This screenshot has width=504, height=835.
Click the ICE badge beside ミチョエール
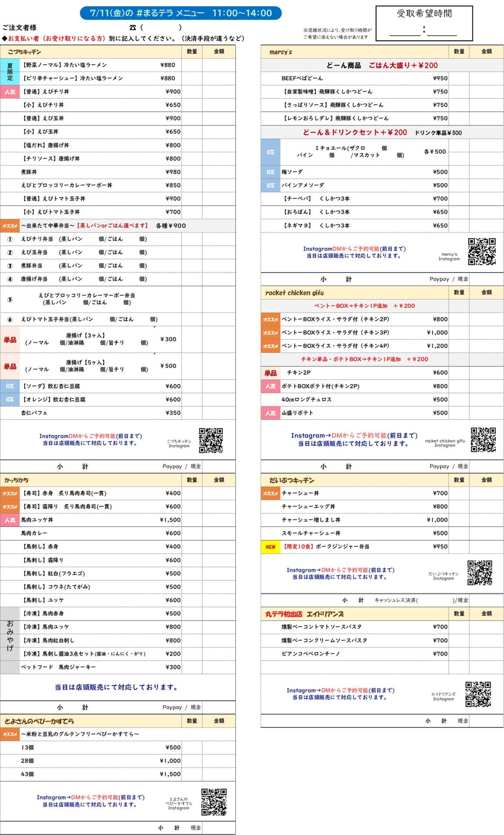270,152
